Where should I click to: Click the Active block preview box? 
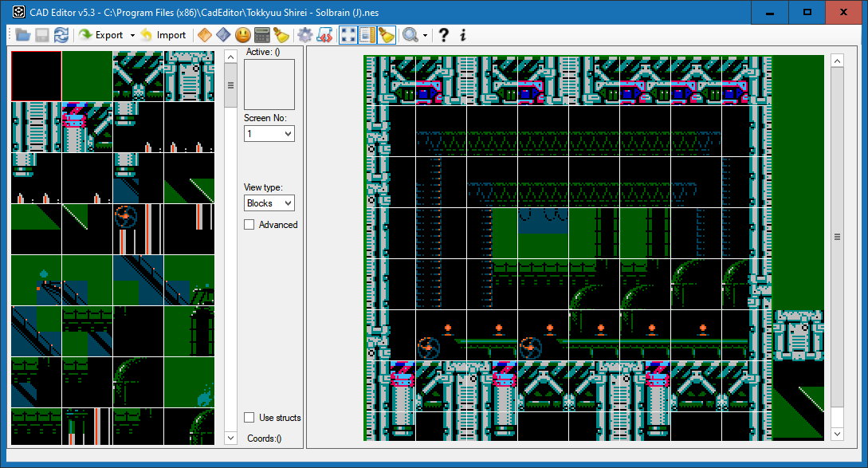pos(269,85)
